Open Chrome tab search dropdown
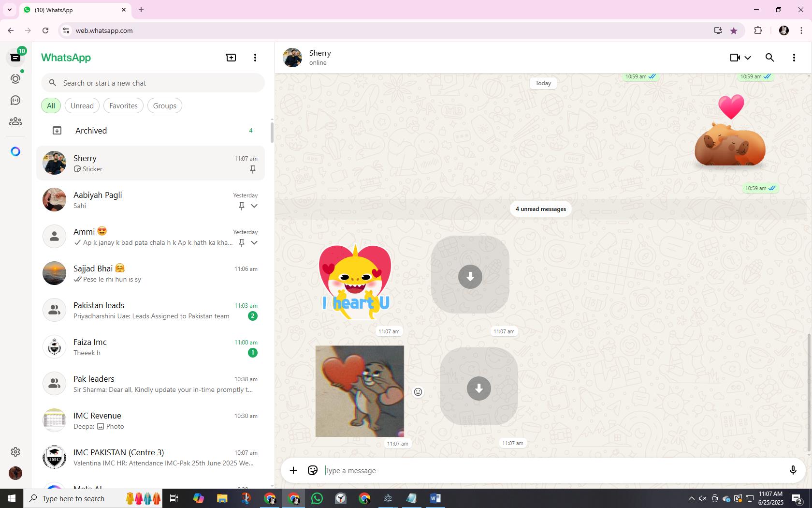This screenshot has width=812, height=508. coord(10,10)
